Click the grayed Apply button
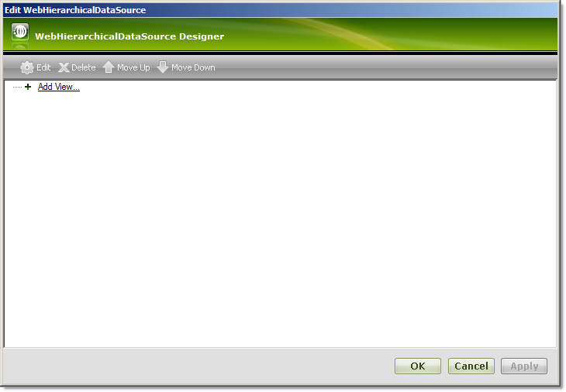The height and width of the screenshot is (392, 566). [524, 366]
